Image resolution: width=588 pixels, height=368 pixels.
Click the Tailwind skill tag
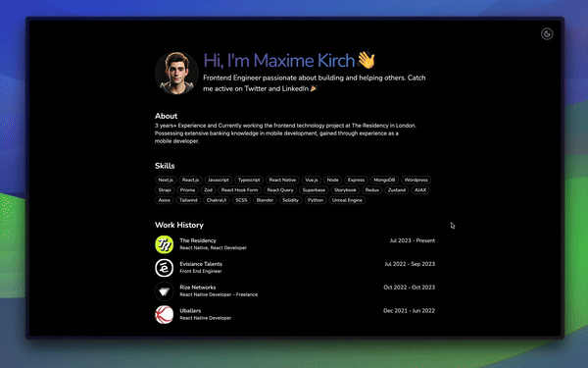188,200
